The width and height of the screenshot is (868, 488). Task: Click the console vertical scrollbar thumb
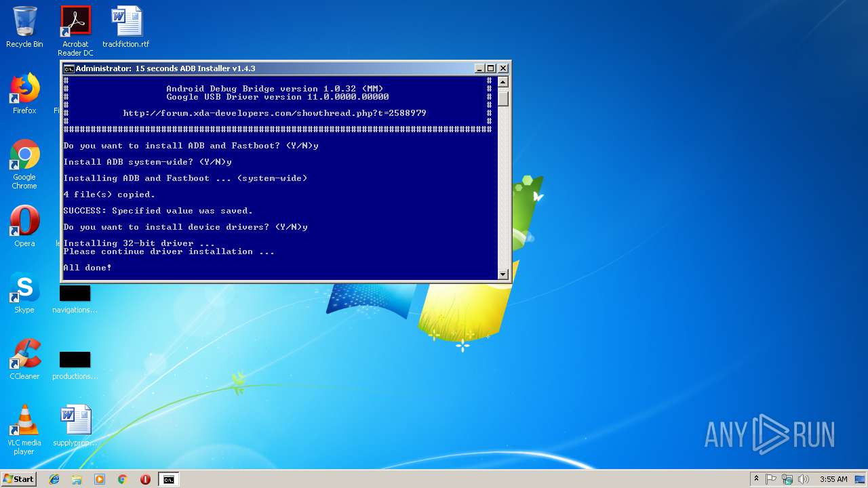click(503, 98)
